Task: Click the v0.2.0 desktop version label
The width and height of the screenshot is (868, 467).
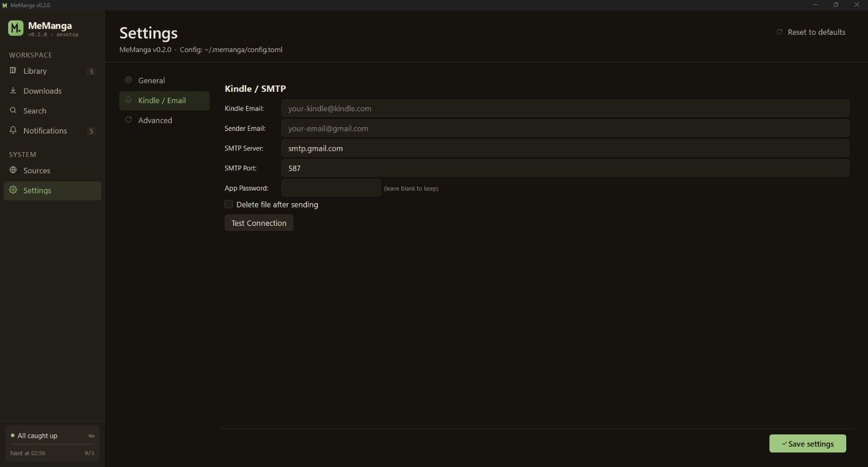Action: pos(53,35)
